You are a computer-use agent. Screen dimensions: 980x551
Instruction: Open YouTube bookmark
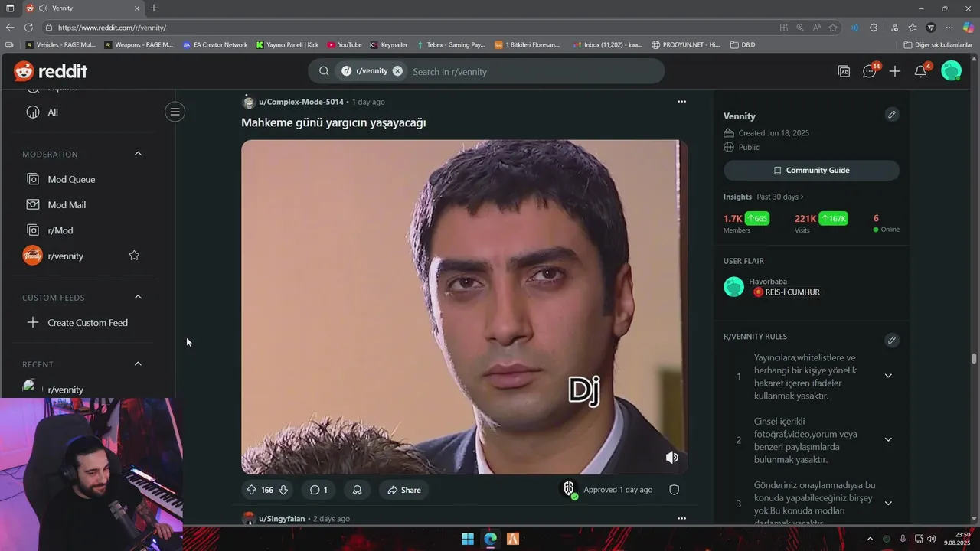(x=345, y=44)
